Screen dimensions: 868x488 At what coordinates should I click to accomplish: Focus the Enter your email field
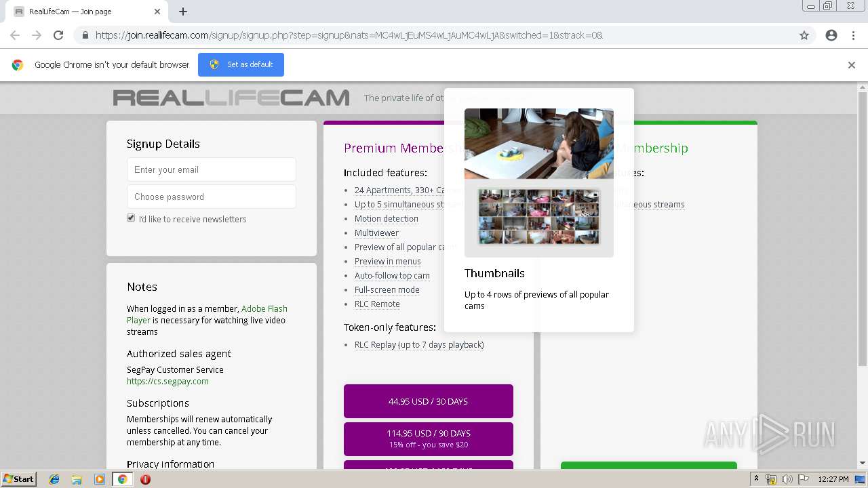pos(212,169)
